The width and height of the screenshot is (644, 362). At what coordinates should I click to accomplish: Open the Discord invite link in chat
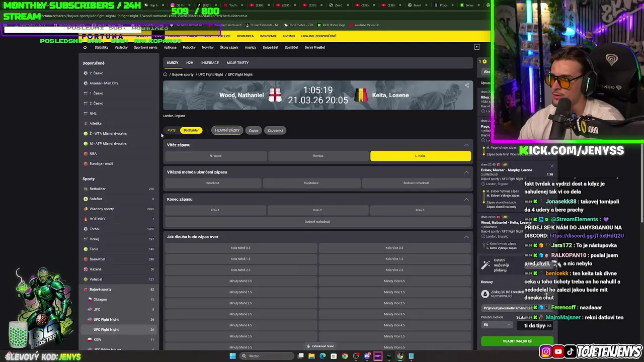tap(587, 236)
